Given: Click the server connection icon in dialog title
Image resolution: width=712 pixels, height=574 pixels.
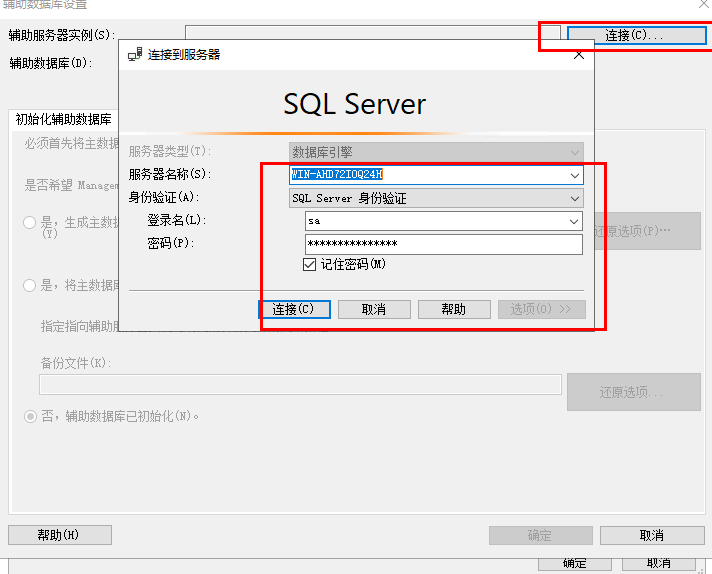Looking at the screenshot, I should (135, 54).
